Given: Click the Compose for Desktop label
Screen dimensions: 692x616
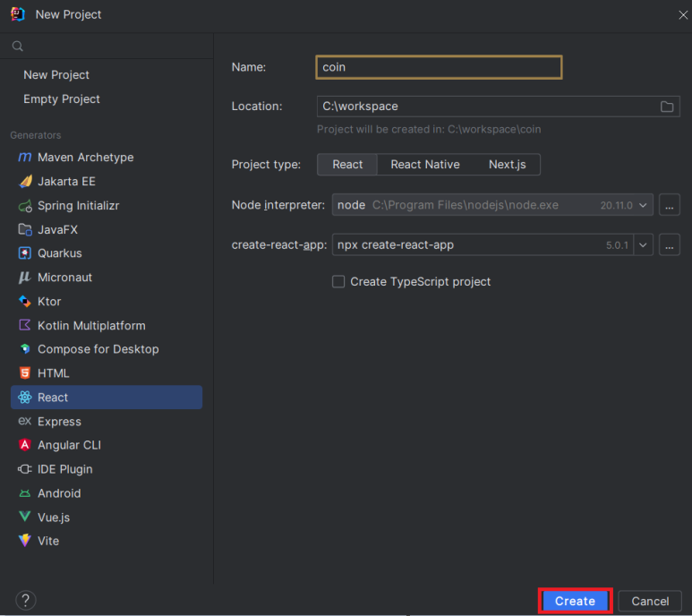Looking at the screenshot, I should click(x=98, y=349).
